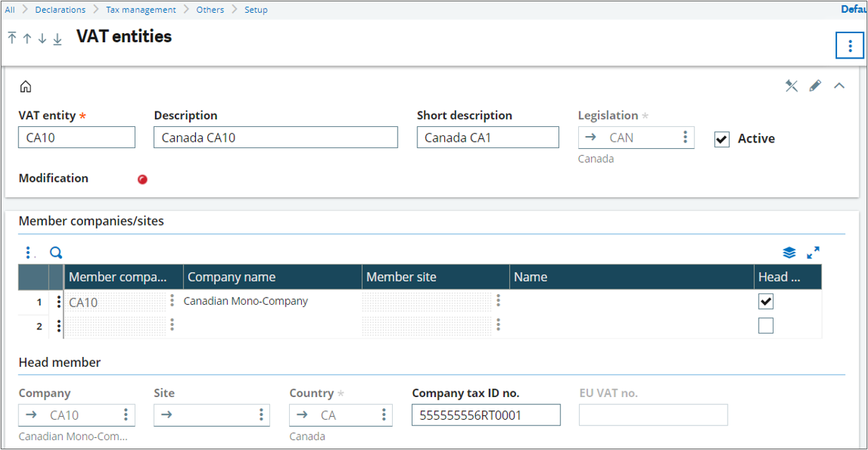Screen dimensions: 868x450
Task: Open the page-level three-dot actions menu
Action: pyautogui.click(x=850, y=47)
